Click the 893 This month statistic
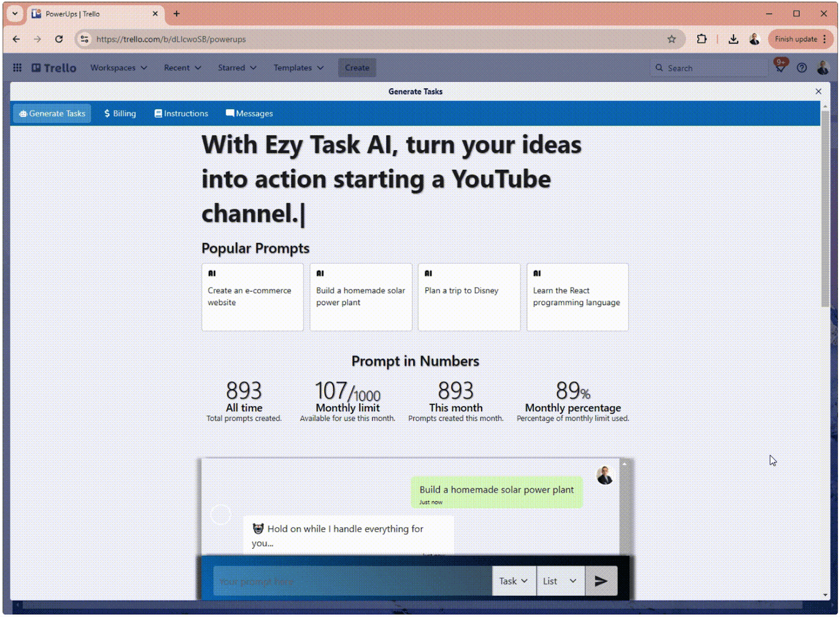Image resolution: width=840 pixels, height=617 pixels. tap(456, 401)
